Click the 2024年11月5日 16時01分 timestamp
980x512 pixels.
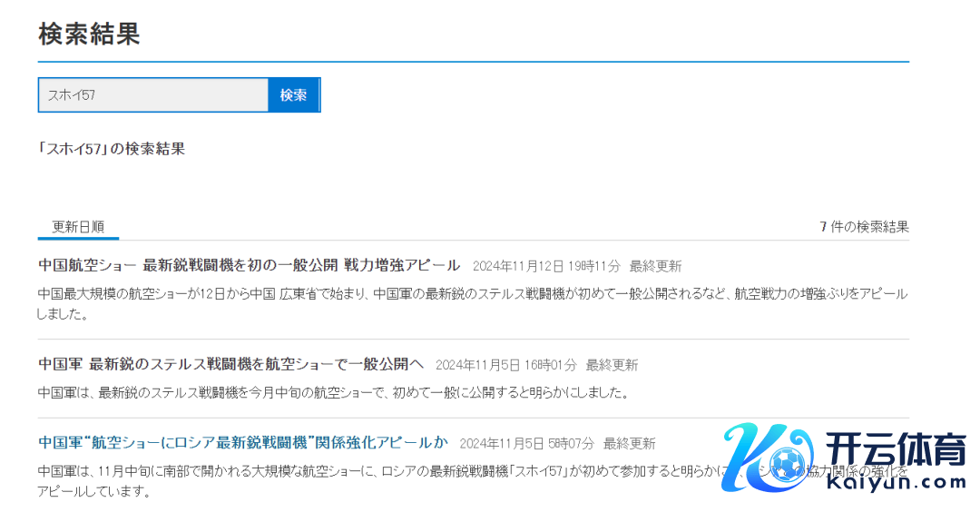coord(505,365)
